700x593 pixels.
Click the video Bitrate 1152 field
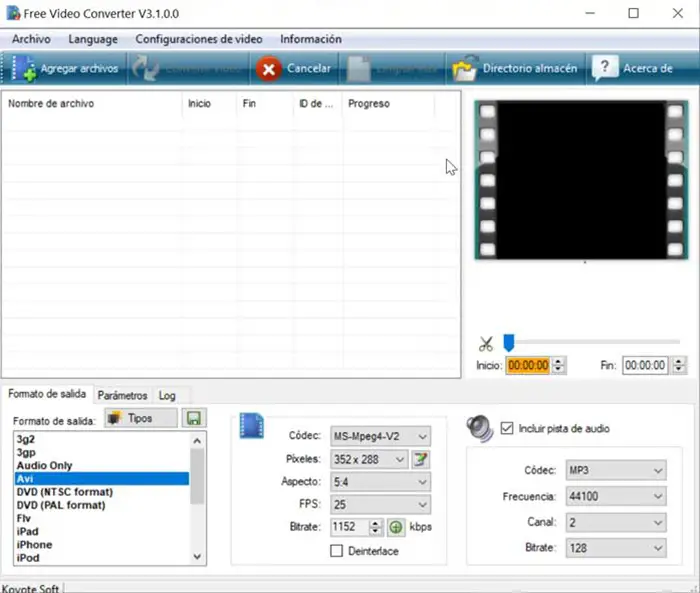click(x=350, y=527)
